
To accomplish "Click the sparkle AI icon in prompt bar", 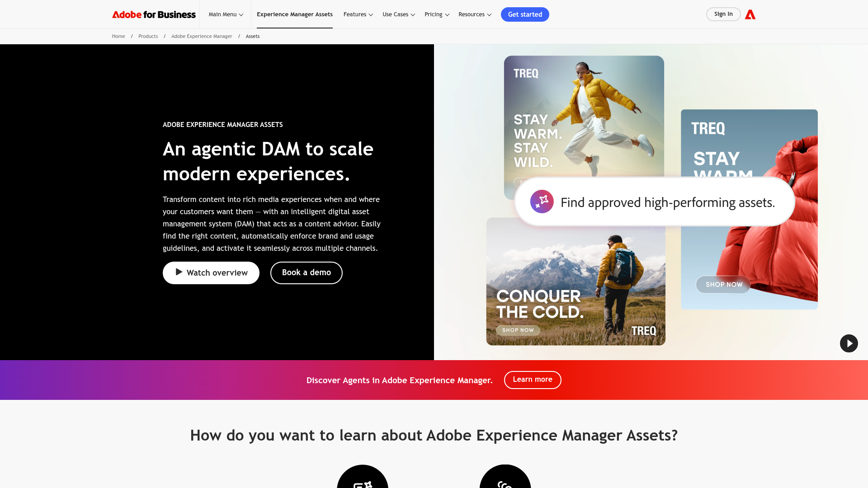I will click(x=542, y=202).
